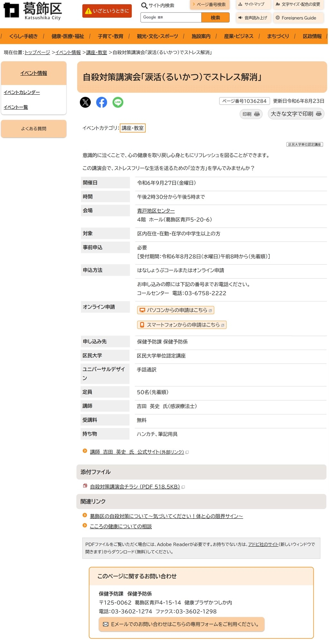Click the Eメール inquiry form button

coord(181,624)
